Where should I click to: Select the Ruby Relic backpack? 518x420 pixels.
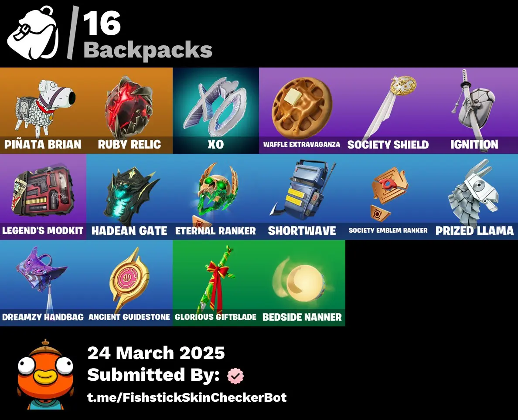coord(129,111)
